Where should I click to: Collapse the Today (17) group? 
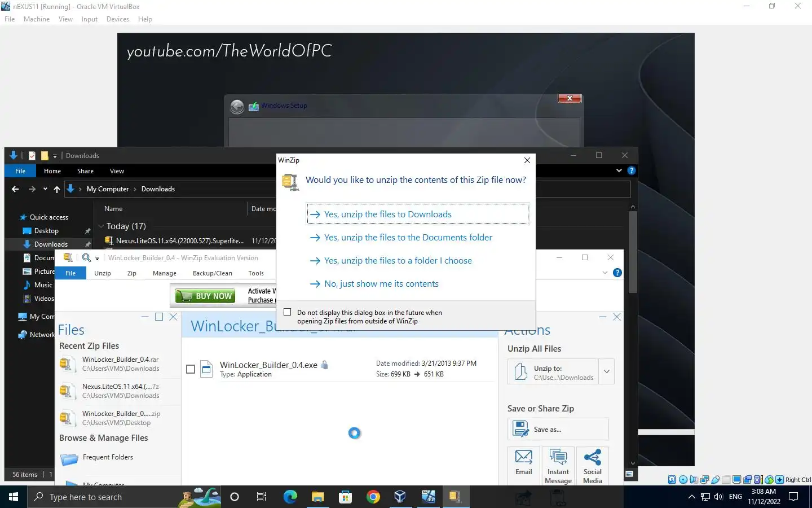(101, 226)
